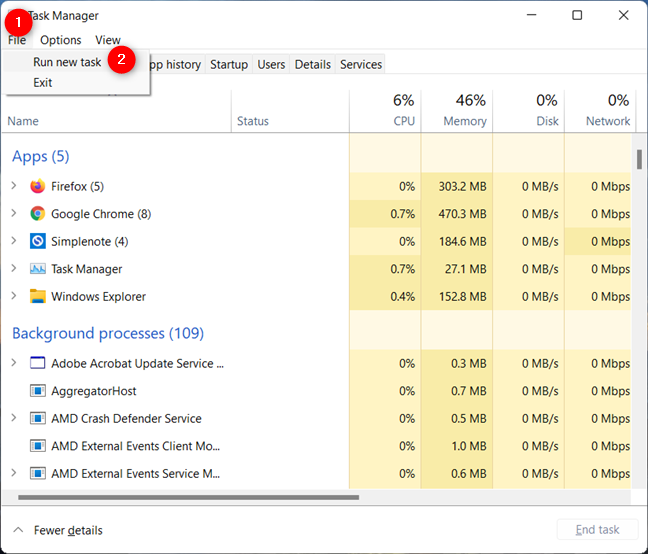Click the AMD Crash Defender Service icon
The width and height of the screenshot is (648, 554).
38,418
